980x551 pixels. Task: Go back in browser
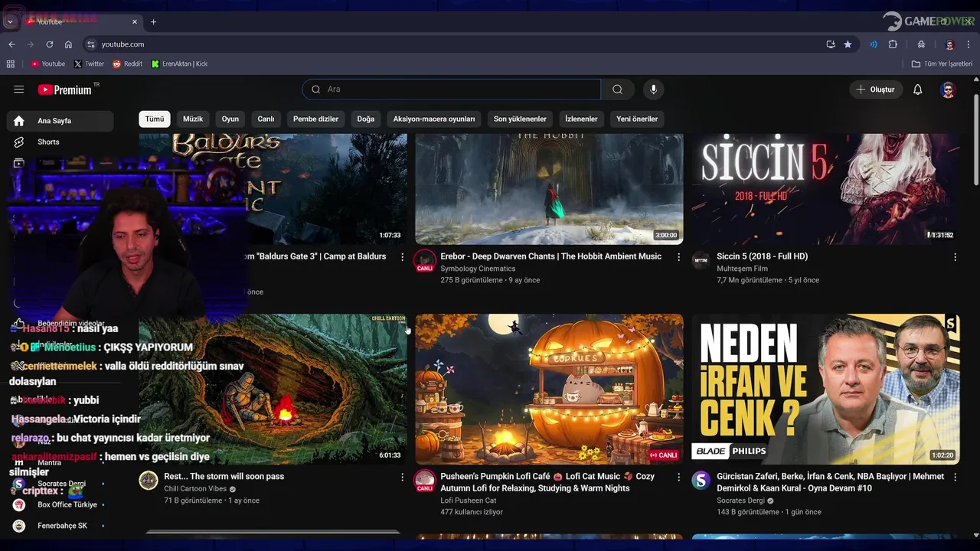tap(11, 44)
